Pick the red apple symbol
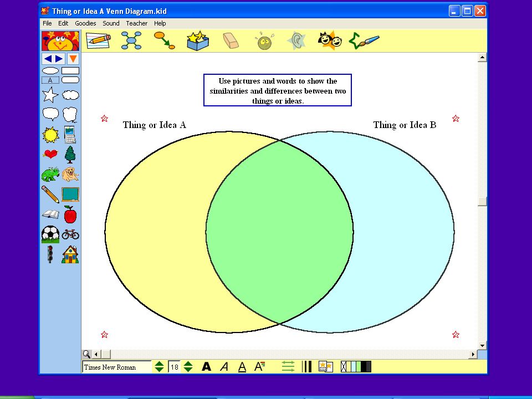Viewport: 532px width, 399px height. point(70,214)
